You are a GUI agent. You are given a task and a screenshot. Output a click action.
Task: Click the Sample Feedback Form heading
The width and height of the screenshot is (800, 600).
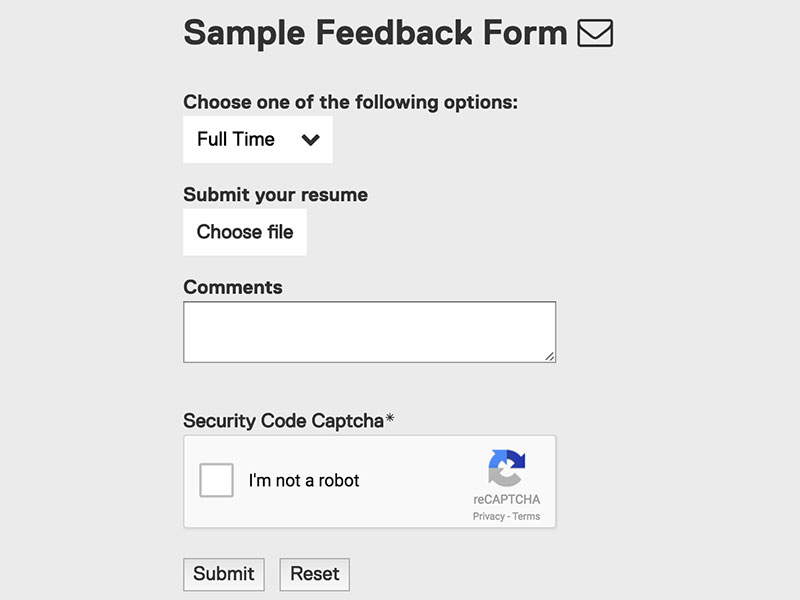click(x=373, y=33)
